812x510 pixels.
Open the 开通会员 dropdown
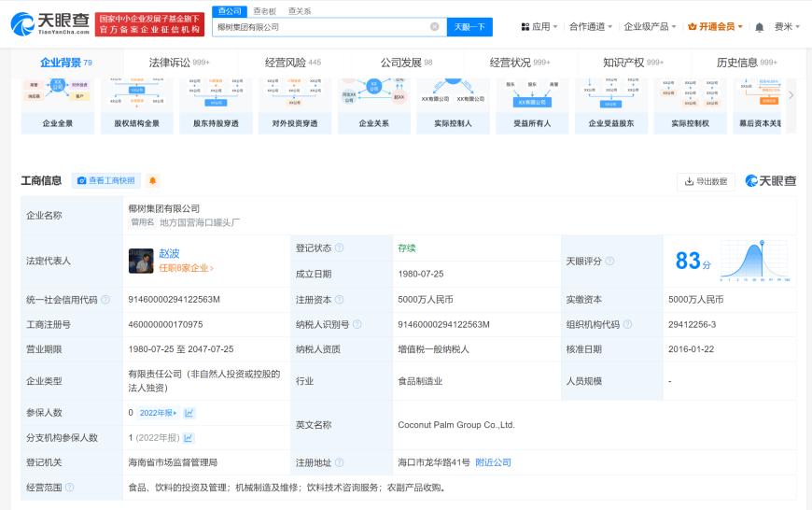(715, 26)
